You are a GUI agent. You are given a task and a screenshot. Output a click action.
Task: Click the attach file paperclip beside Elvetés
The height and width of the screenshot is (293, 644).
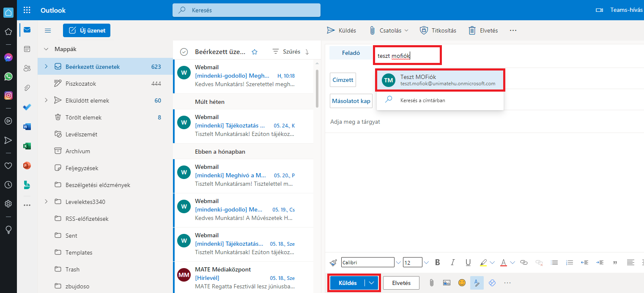coord(431,283)
